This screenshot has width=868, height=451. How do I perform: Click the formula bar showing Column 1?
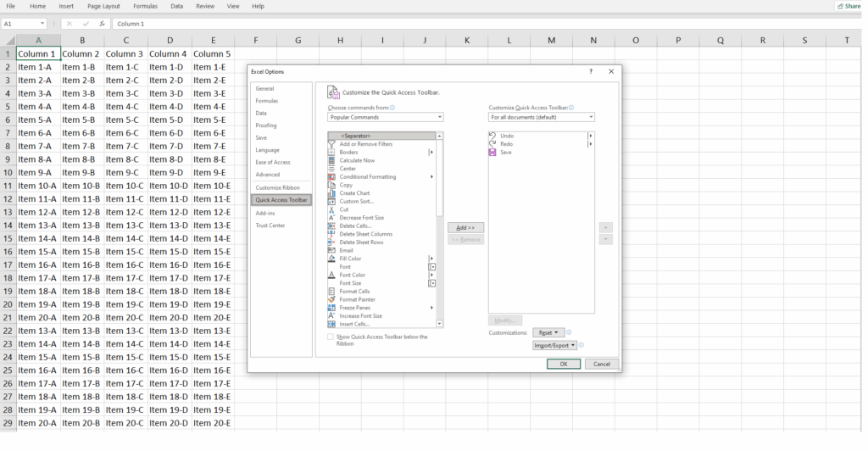click(487, 24)
